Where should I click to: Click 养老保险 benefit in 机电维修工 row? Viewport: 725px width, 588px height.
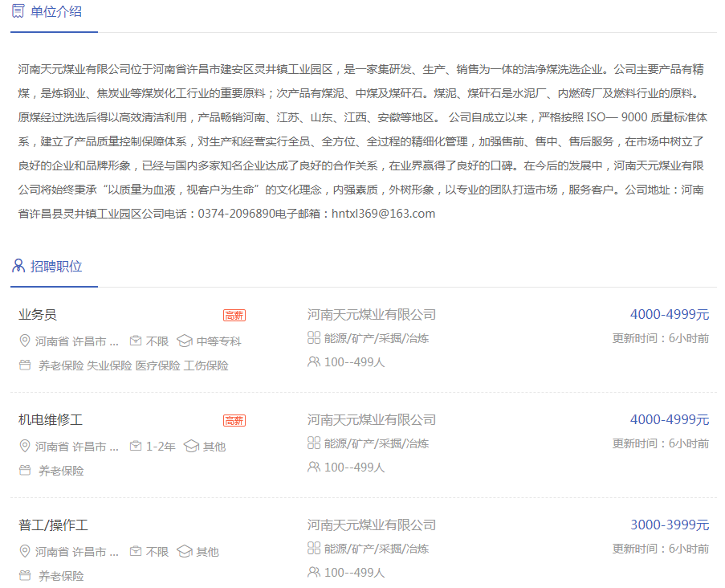click(x=61, y=471)
